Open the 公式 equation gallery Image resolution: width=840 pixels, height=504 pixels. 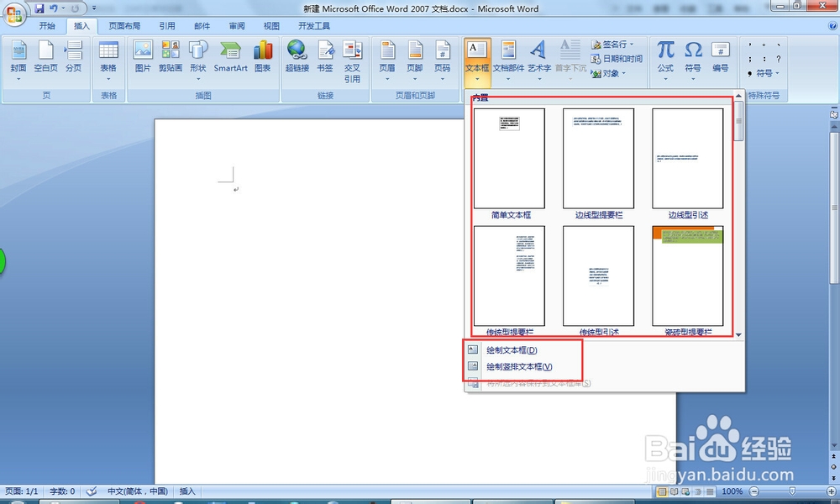(x=665, y=60)
